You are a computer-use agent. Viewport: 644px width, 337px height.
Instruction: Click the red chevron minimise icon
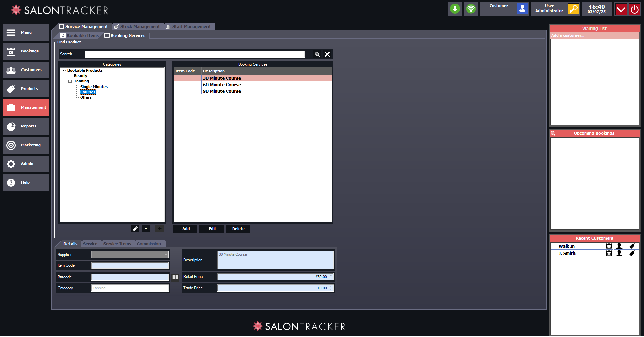[621, 9]
